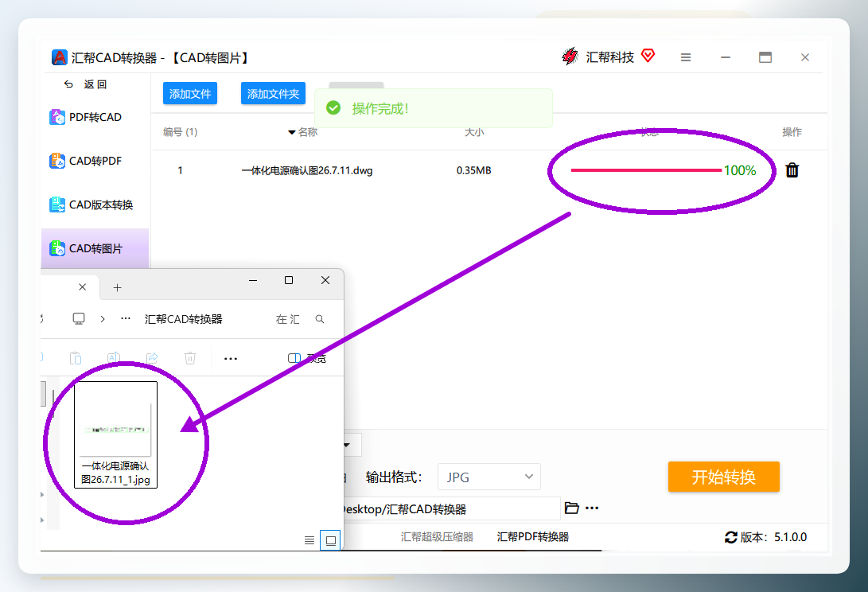Delete the dwg file with trash icon
The height and width of the screenshot is (592, 868).
point(792,170)
